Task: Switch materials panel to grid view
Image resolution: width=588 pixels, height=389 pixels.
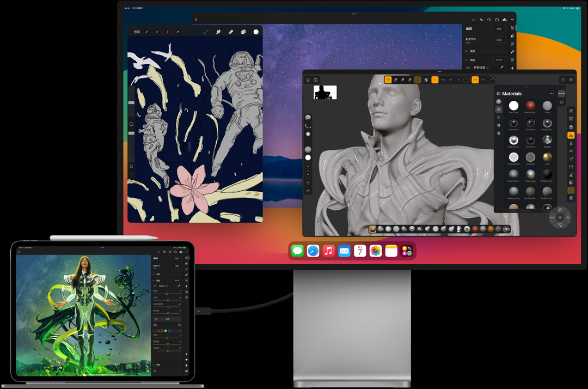Action: pyautogui.click(x=499, y=110)
